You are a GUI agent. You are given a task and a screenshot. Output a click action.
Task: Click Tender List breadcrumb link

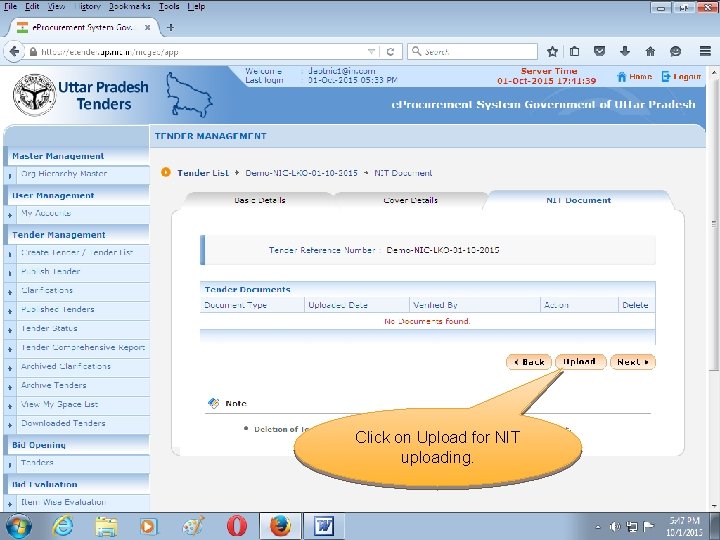point(202,173)
